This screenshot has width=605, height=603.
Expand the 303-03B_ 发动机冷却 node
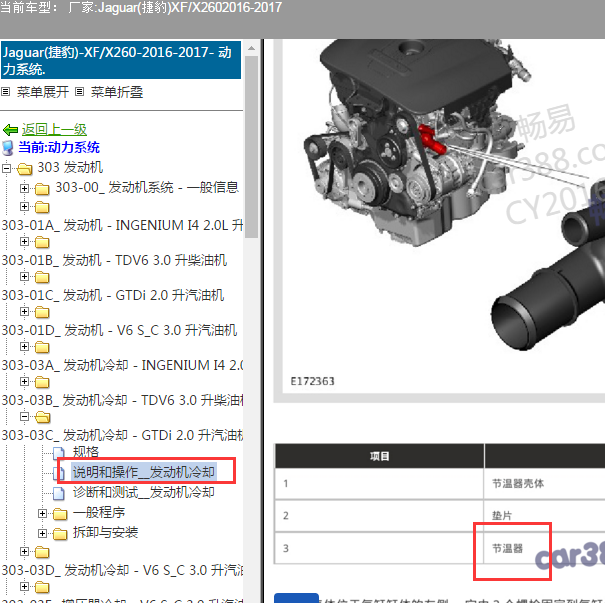click(x=24, y=382)
